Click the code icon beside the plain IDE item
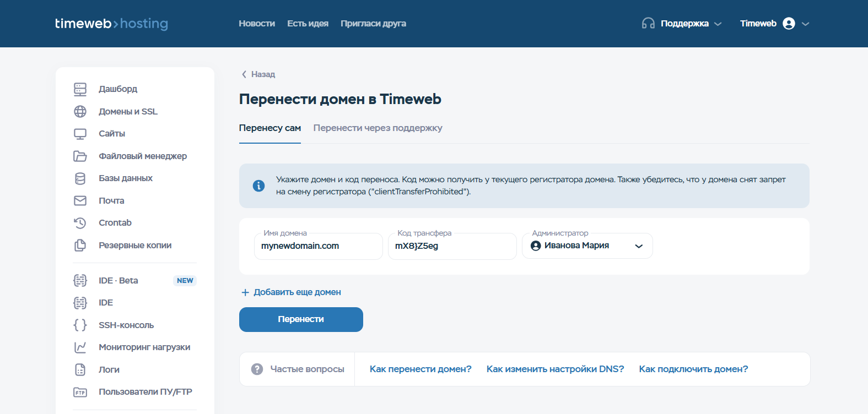868x414 pixels. (x=80, y=303)
